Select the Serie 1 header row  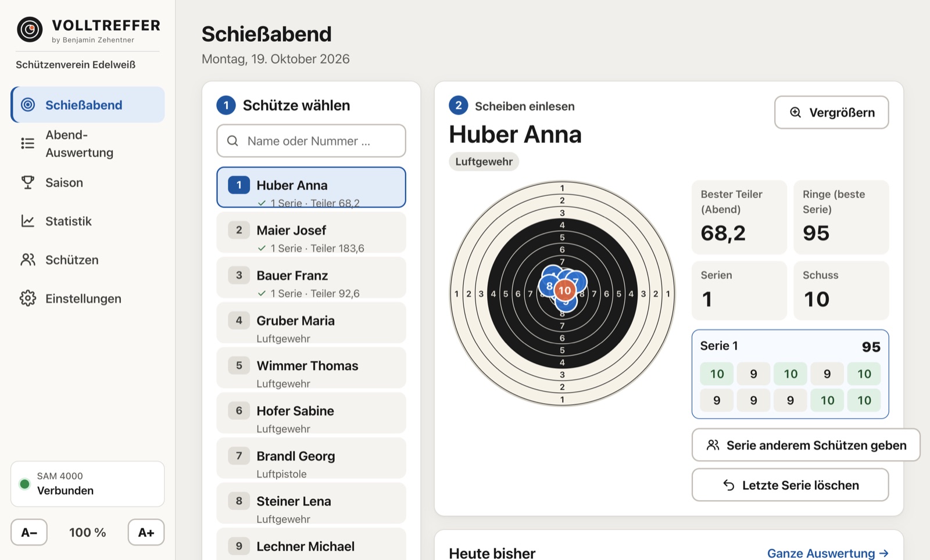pyautogui.click(x=790, y=346)
